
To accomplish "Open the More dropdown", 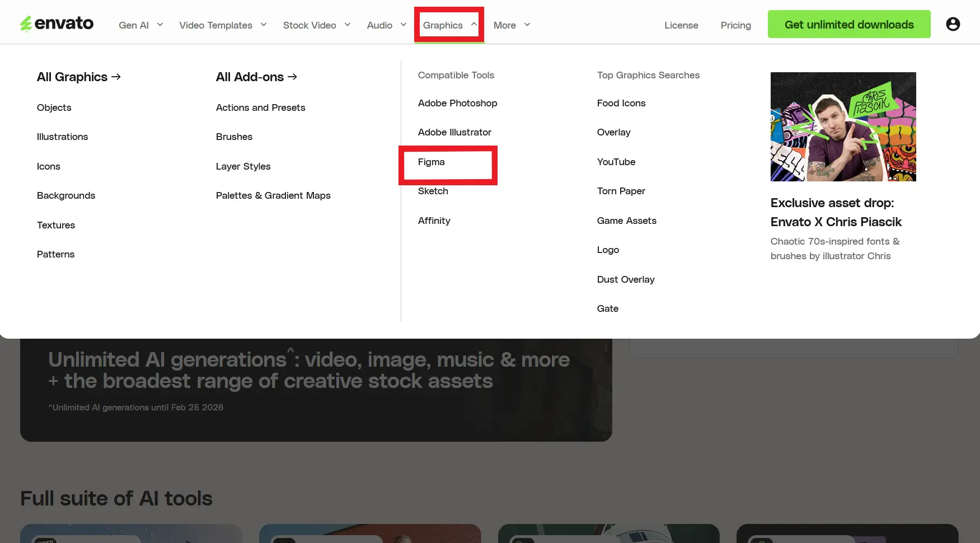I will tap(511, 25).
